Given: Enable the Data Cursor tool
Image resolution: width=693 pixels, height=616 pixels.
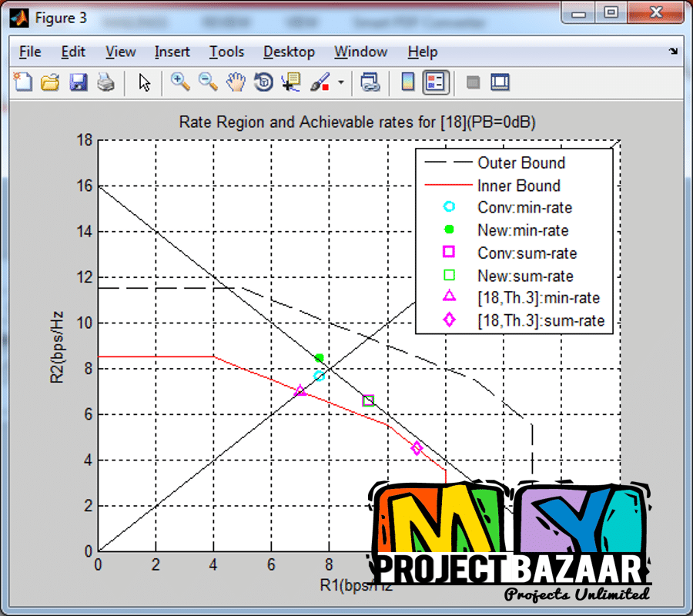Looking at the screenshot, I should pos(291,82).
